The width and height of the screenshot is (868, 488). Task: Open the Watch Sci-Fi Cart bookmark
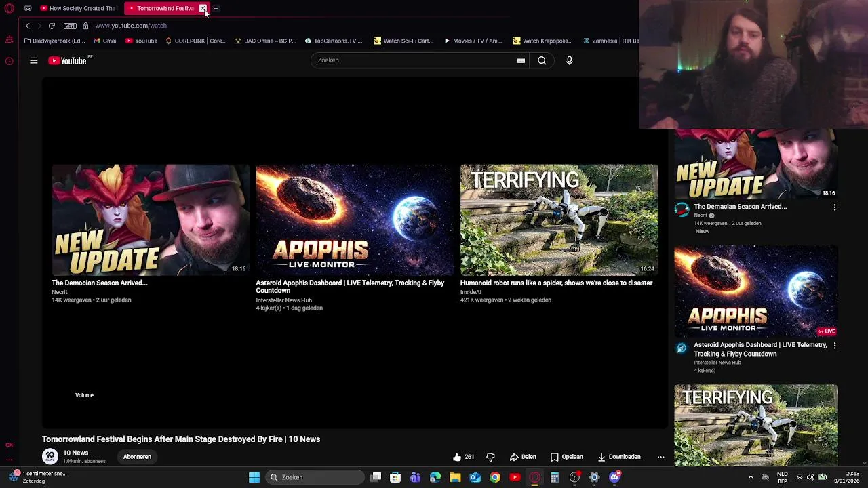click(x=403, y=41)
